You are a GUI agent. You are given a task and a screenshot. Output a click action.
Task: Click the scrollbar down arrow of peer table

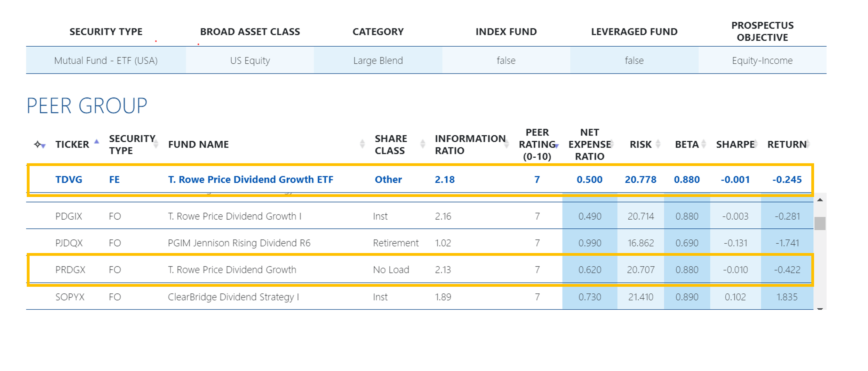(x=820, y=308)
